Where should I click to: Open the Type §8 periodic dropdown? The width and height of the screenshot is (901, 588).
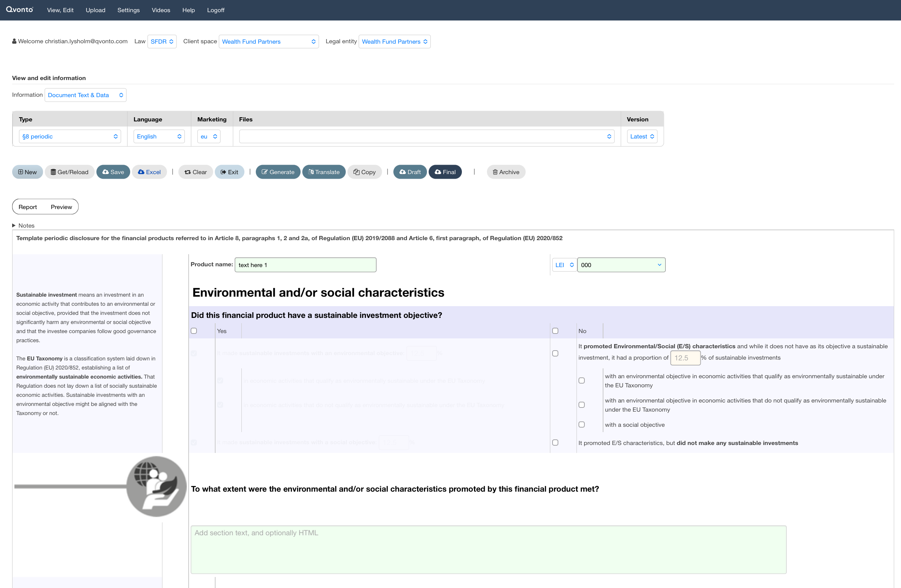70,137
